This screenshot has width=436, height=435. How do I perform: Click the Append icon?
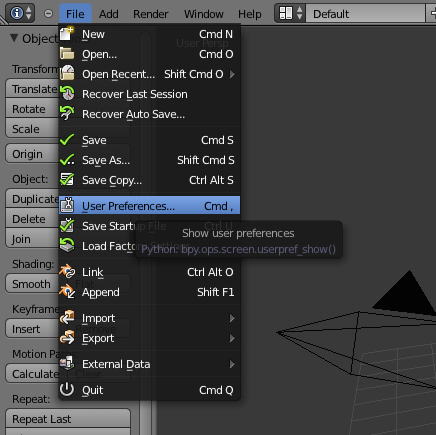click(x=67, y=291)
